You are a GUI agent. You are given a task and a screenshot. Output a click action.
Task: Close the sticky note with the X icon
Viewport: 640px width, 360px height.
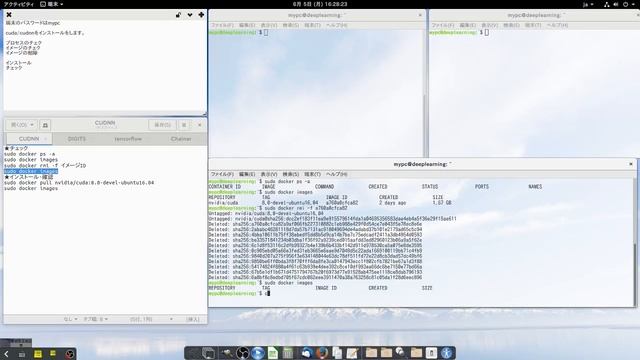9,15
